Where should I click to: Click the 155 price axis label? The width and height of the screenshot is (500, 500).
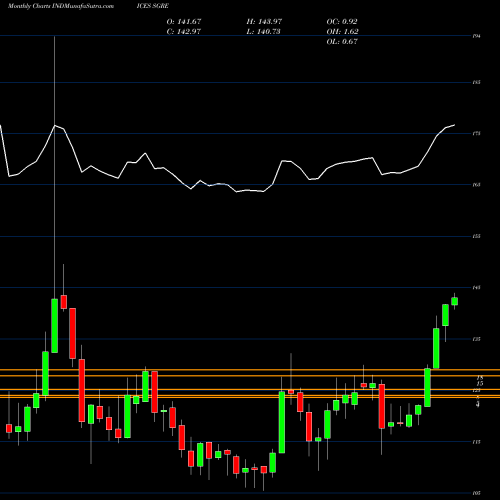[477, 236]
